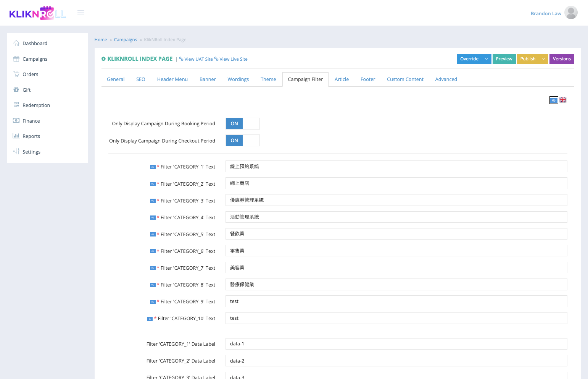Click the Campaigns gift-box icon
Viewport: 588px width, 379px height.
16,59
